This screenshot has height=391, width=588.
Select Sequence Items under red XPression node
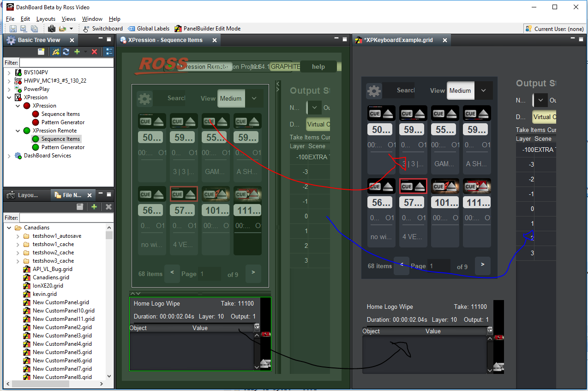pos(60,114)
